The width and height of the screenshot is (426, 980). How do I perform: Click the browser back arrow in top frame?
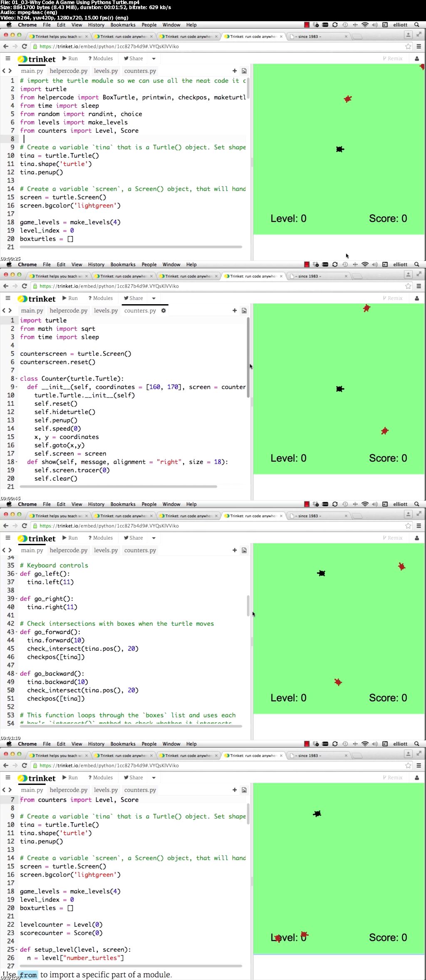(5, 47)
